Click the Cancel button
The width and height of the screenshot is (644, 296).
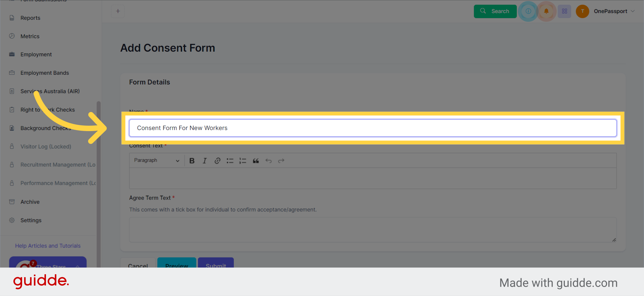pyautogui.click(x=138, y=263)
